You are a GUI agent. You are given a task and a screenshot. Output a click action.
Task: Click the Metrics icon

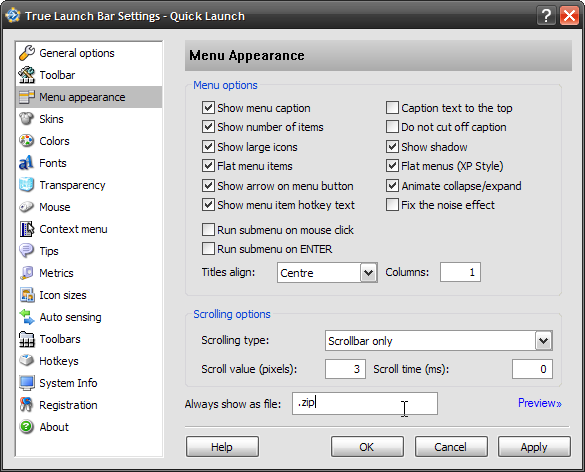[x=26, y=273]
